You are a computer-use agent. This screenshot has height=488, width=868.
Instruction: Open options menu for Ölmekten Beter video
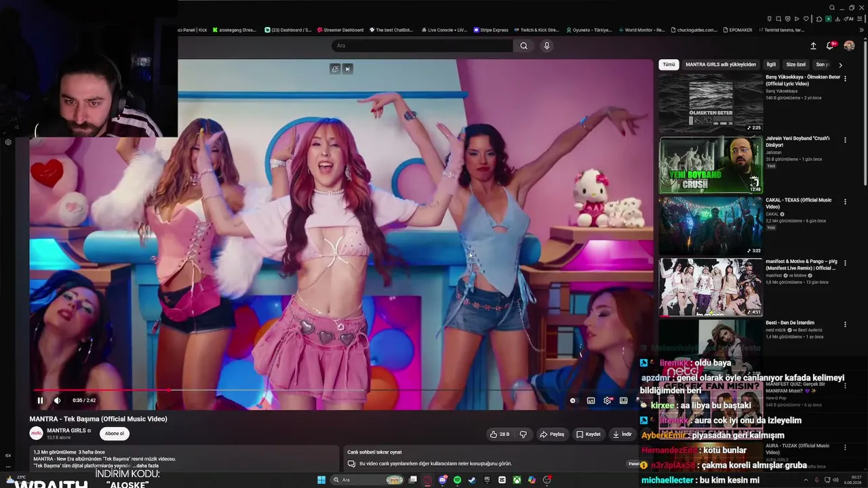(x=845, y=78)
